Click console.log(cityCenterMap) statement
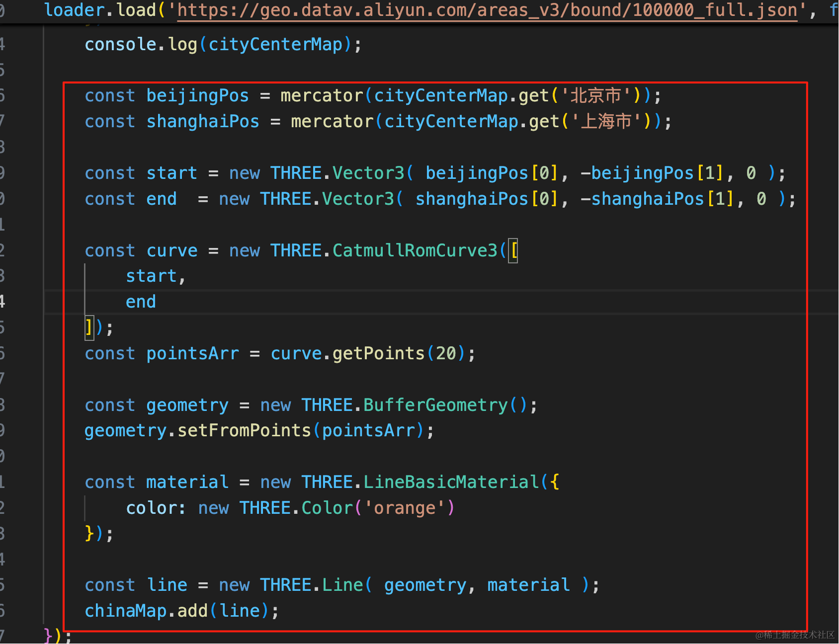 (x=223, y=45)
